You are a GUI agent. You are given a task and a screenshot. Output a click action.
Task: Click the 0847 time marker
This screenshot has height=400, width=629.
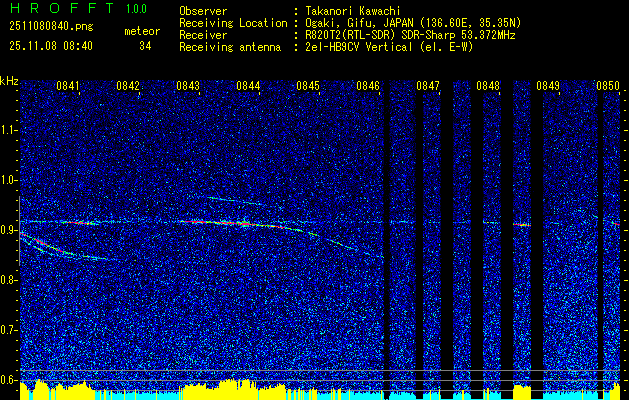(428, 85)
